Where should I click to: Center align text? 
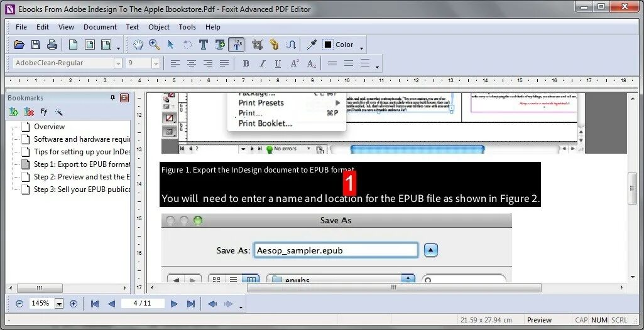(192, 63)
